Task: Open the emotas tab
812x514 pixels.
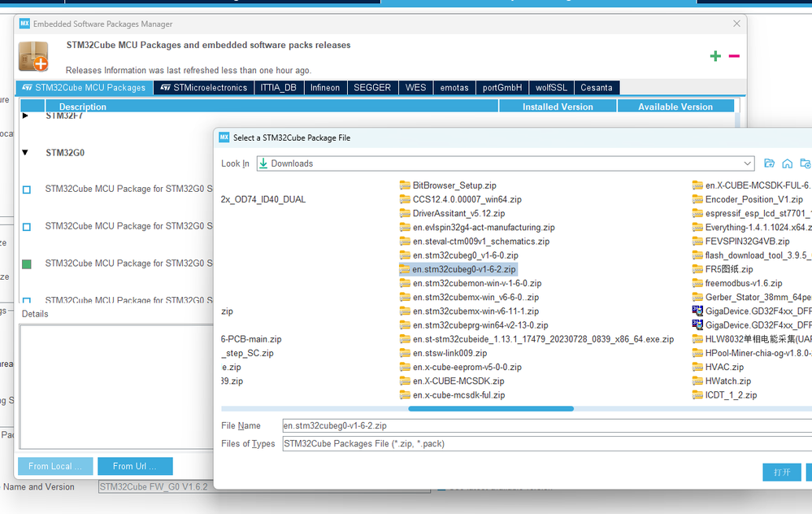Action: [x=454, y=88]
